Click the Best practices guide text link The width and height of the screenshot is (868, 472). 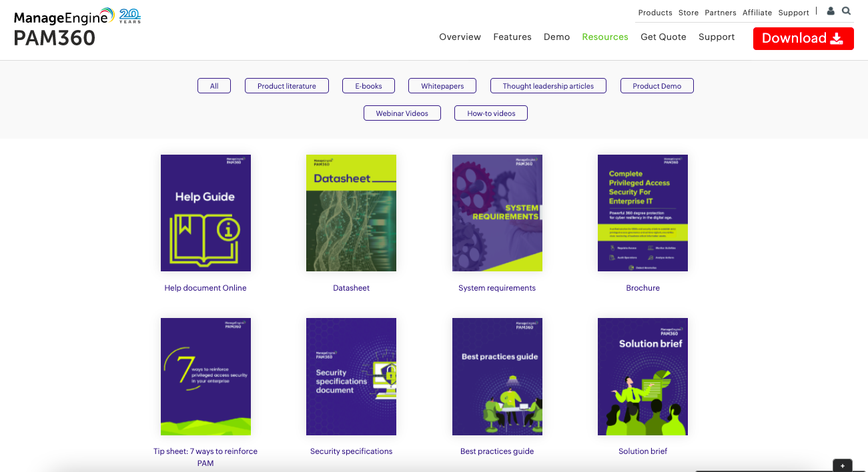[497, 451]
